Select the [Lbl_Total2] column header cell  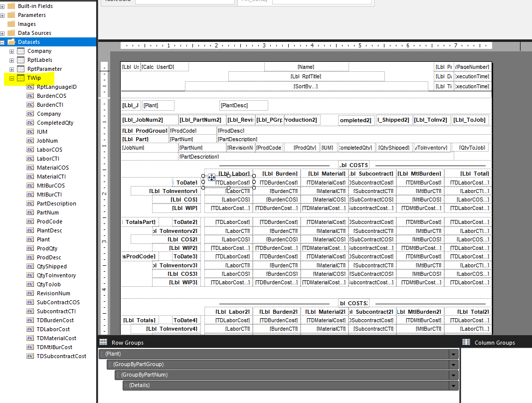point(468,312)
